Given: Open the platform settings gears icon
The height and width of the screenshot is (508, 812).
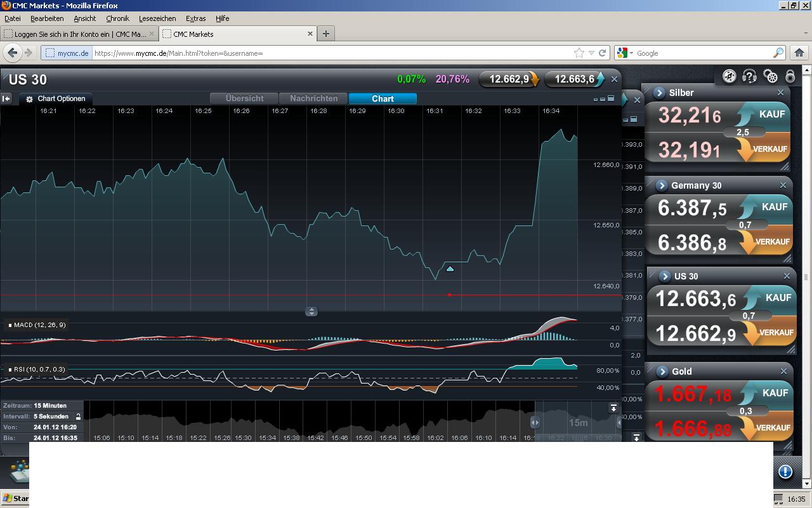Looking at the screenshot, I should coord(770,77).
